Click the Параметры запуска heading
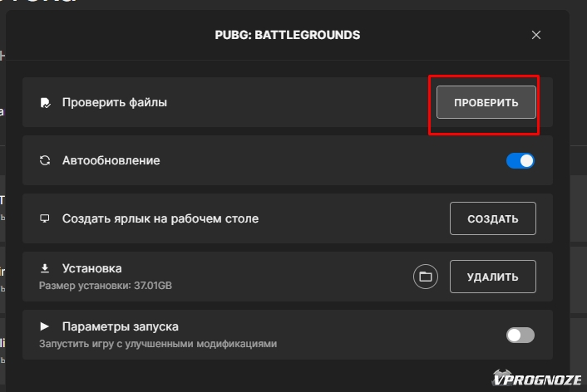Image resolution: width=587 pixels, height=392 pixels. click(x=120, y=326)
